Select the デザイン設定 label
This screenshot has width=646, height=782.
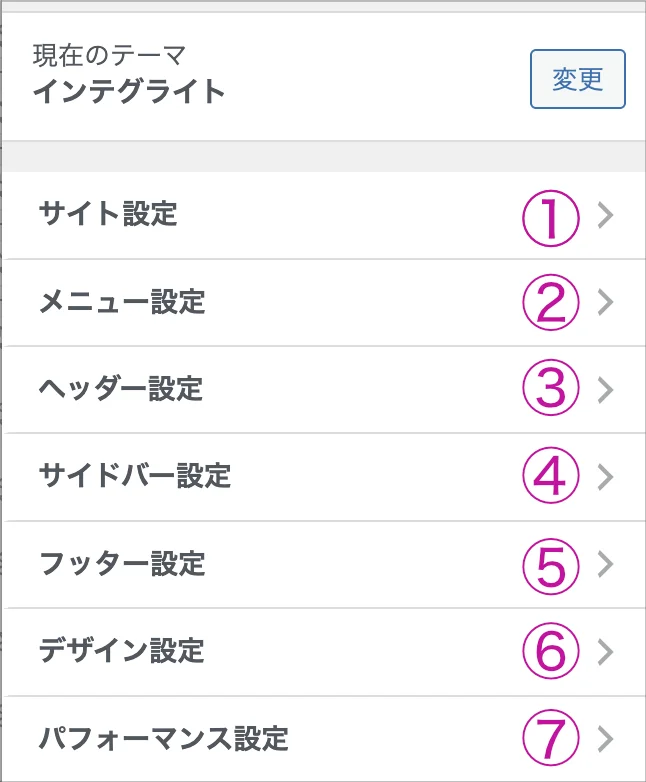(x=122, y=650)
